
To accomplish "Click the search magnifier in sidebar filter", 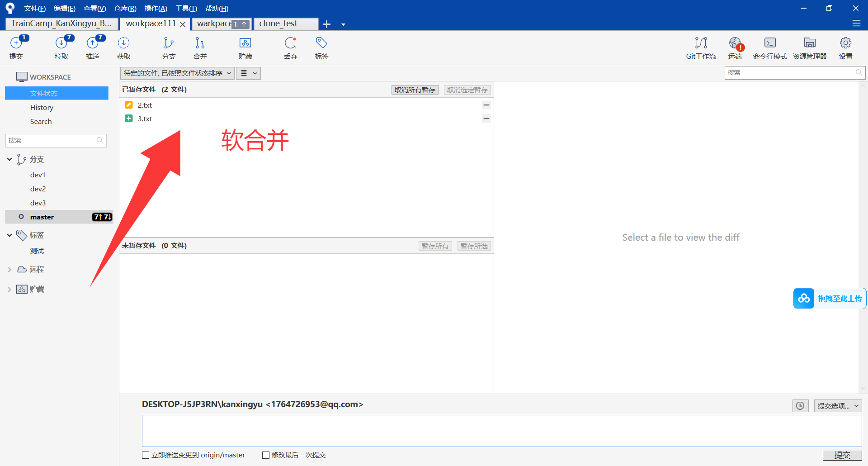I will [100, 140].
